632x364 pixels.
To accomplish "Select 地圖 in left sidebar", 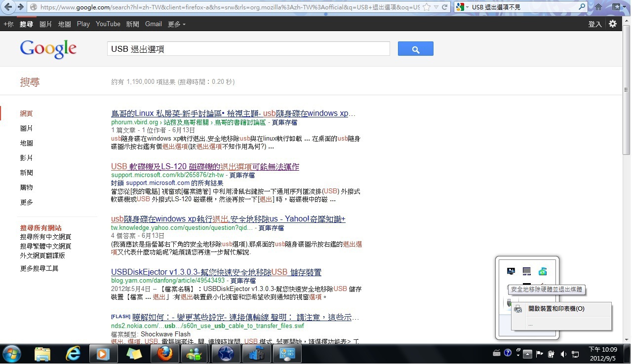I will tap(27, 143).
